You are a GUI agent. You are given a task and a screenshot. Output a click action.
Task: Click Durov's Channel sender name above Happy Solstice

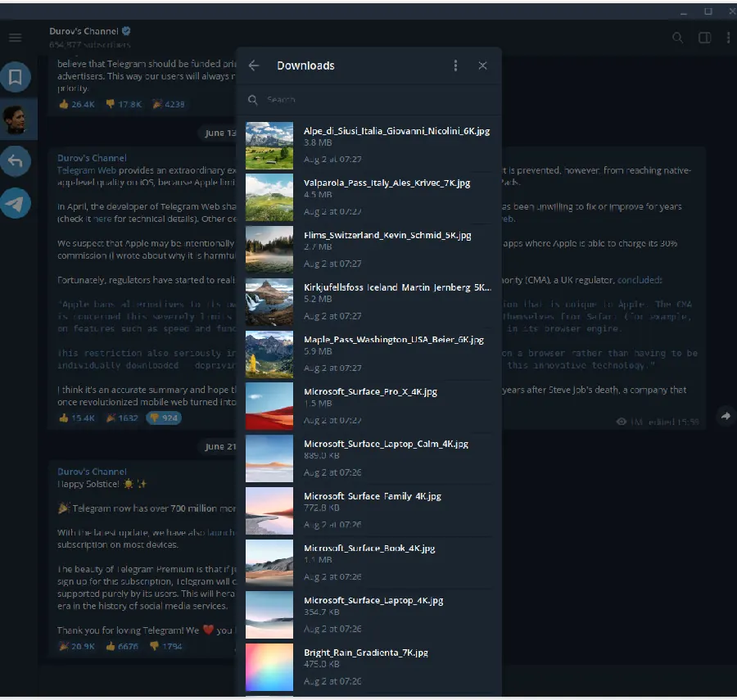[92, 472]
